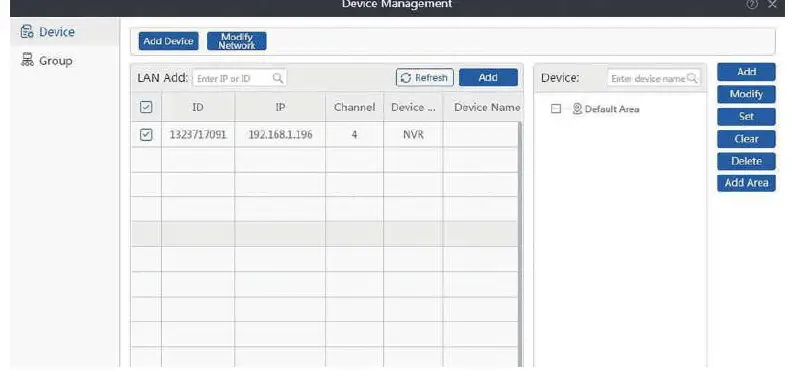Click the LAN table vertical scrollbar

click(520, 244)
